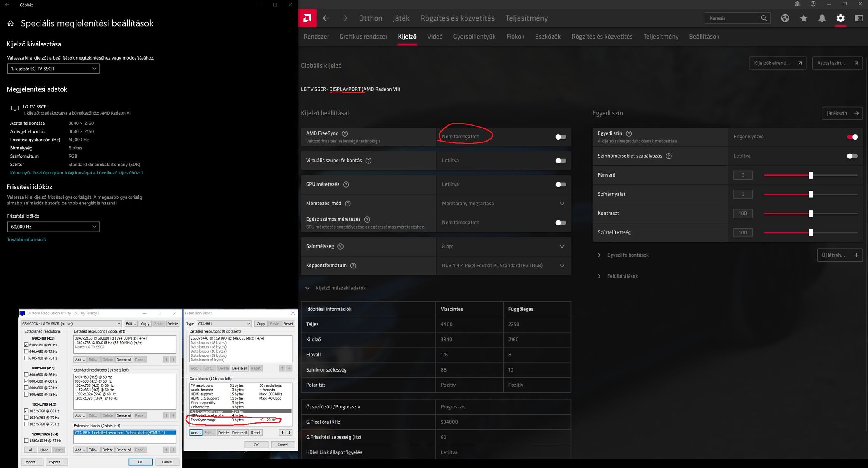Toggle the GPU méretezés switch
868x468 pixels.
point(560,184)
